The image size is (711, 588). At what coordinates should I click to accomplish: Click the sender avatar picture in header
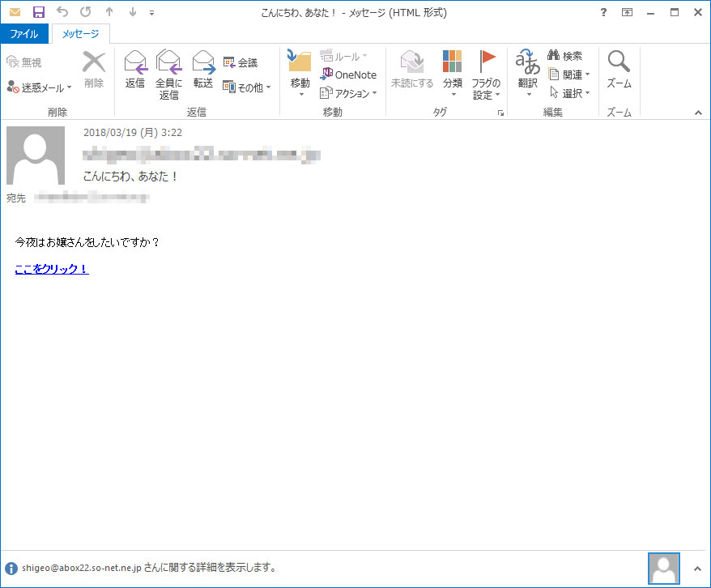coord(35,156)
